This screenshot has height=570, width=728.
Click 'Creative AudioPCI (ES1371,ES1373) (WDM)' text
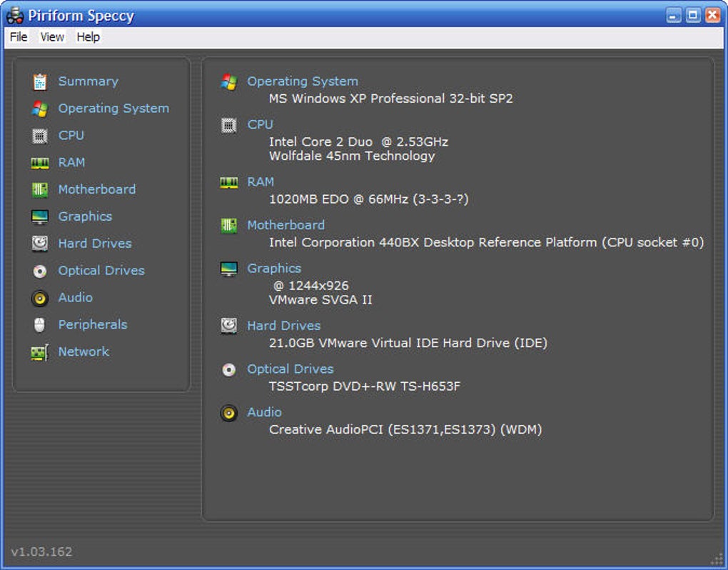coord(405,429)
